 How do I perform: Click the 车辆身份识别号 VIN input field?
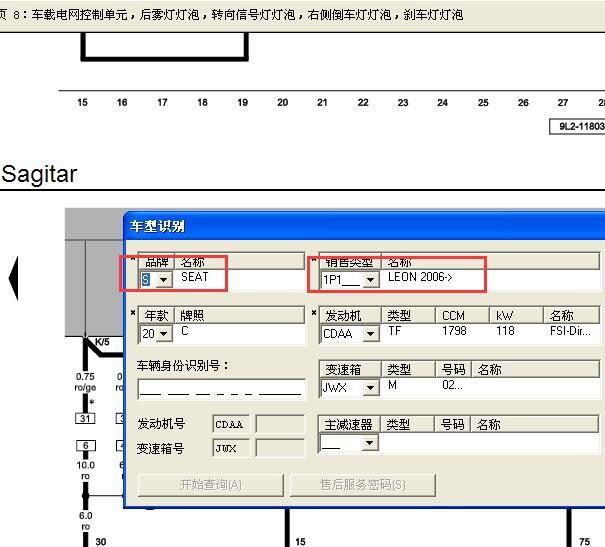221,389
